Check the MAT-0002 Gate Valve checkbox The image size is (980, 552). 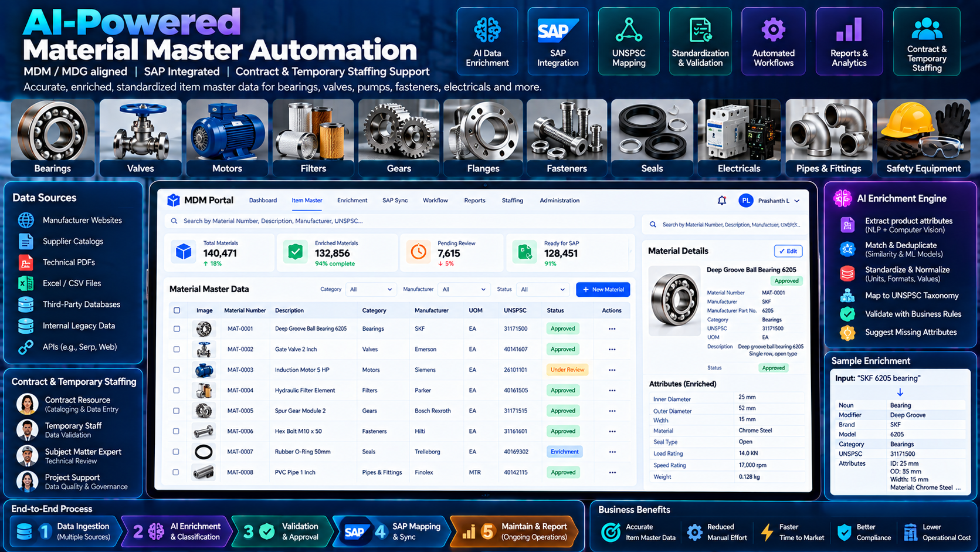point(177,349)
